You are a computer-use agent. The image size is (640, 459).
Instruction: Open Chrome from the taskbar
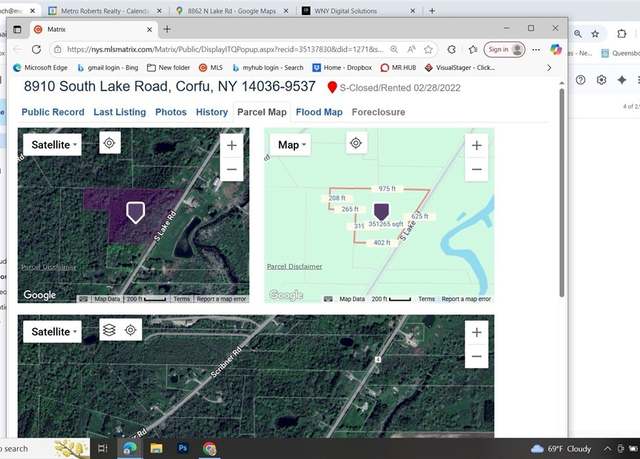click(x=209, y=448)
